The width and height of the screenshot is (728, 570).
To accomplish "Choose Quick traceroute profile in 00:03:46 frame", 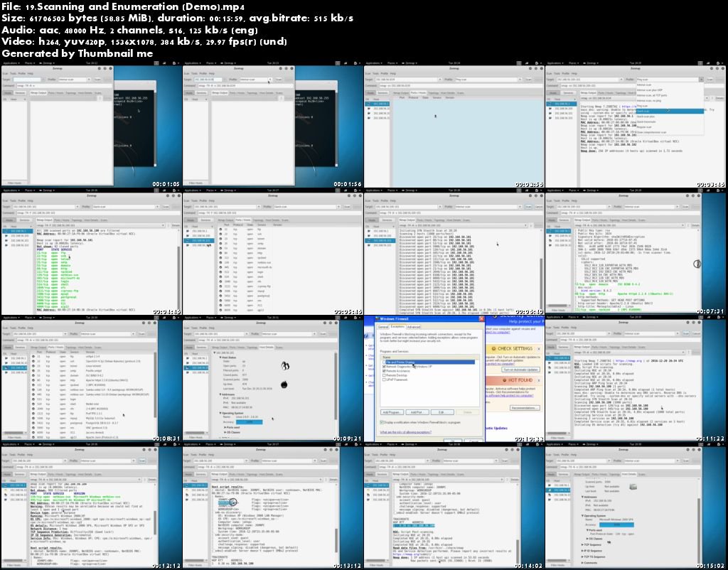I will [x=670, y=122].
